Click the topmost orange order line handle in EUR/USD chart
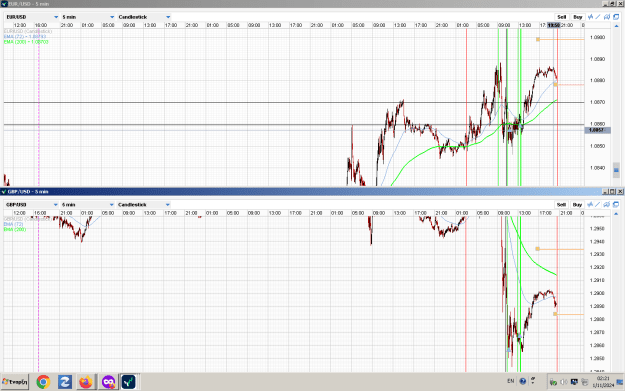This screenshot has width=625, height=391. coord(538,39)
